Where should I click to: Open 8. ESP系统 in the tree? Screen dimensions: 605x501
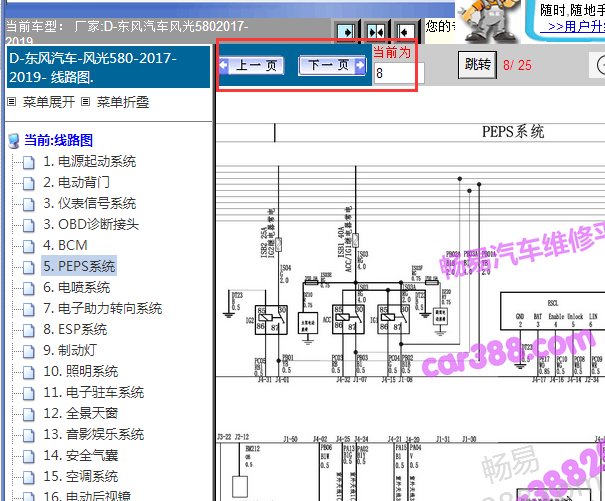click(x=75, y=329)
